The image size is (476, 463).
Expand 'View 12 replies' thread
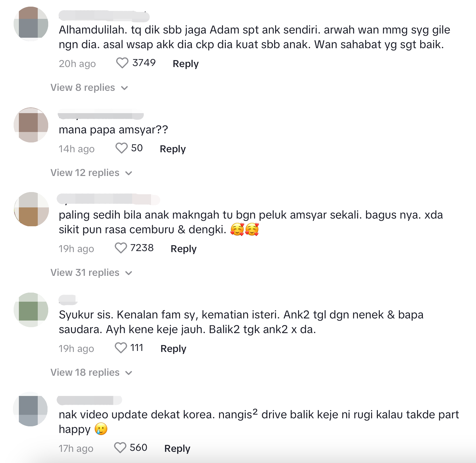[x=92, y=173]
